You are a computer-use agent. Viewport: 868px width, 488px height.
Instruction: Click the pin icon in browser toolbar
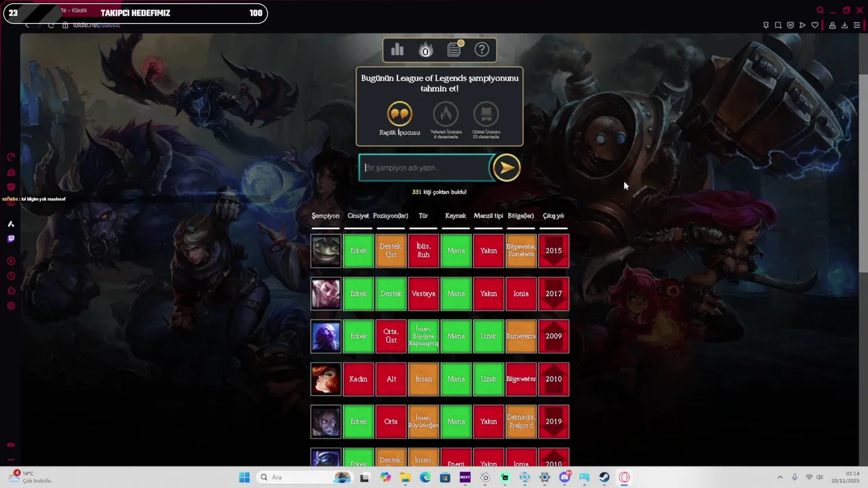[x=766, y=25]
